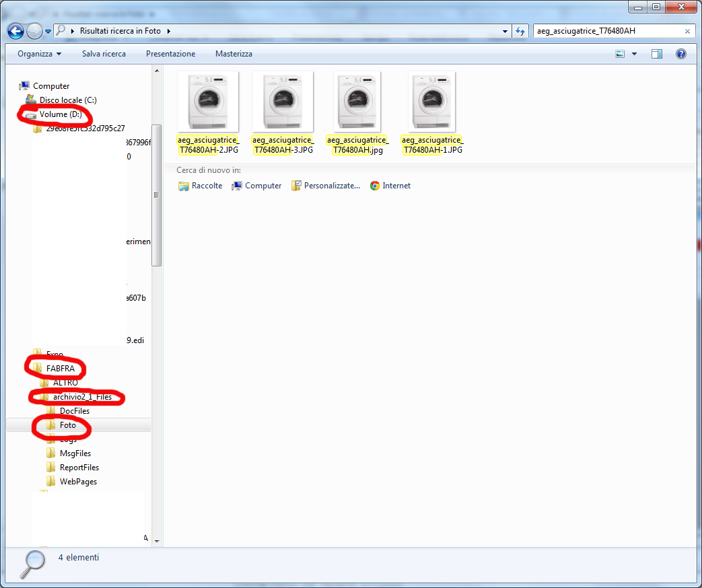Select archivio2_1_Files folder
This screenshot has width=702, height=588.
point(82,397)
